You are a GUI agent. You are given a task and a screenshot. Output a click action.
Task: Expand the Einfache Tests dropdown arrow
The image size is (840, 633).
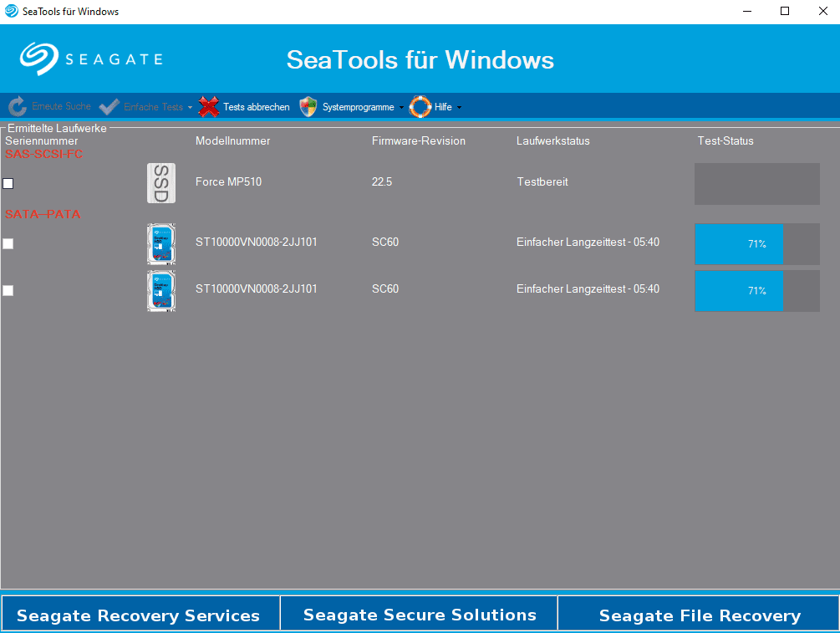coord(190,107)
